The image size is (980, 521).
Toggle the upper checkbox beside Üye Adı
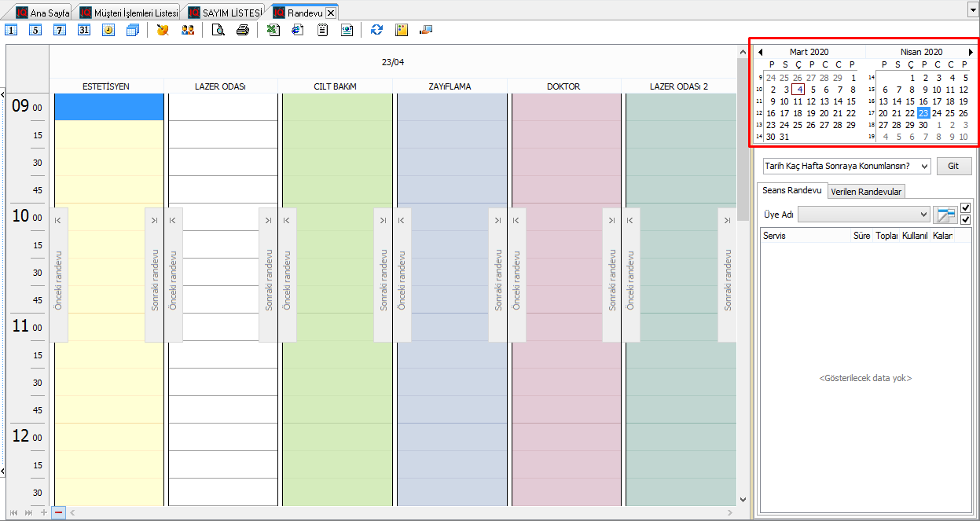(x=966, y=207)
